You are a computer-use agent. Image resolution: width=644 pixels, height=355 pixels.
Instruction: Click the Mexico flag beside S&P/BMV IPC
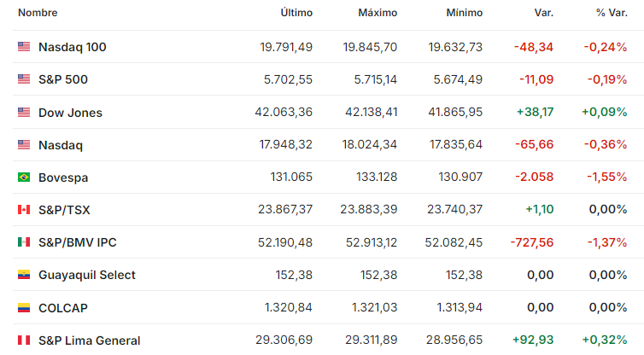point(24,242)
